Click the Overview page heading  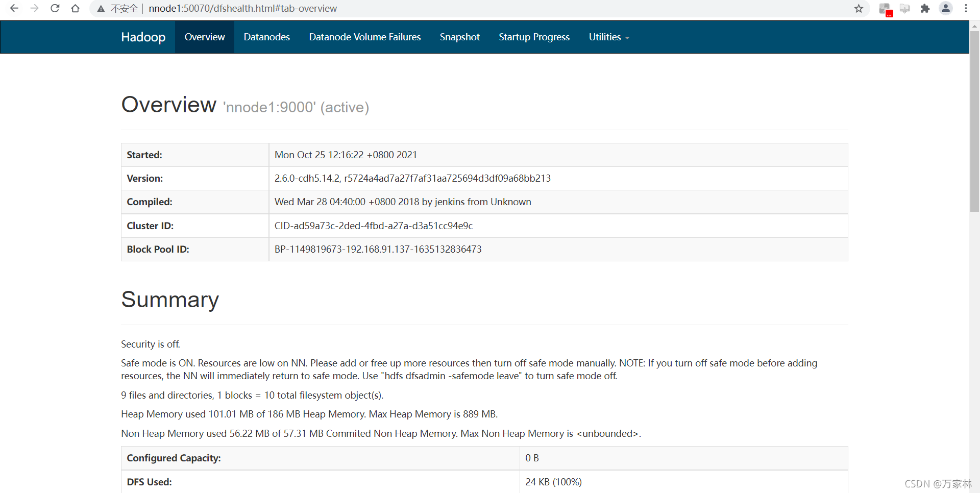pos(169,105)
